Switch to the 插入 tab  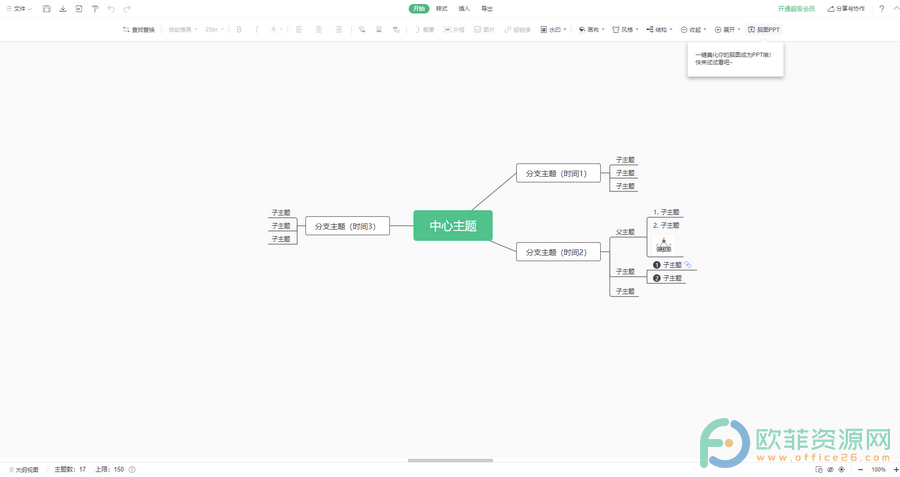tap(464, 9)
